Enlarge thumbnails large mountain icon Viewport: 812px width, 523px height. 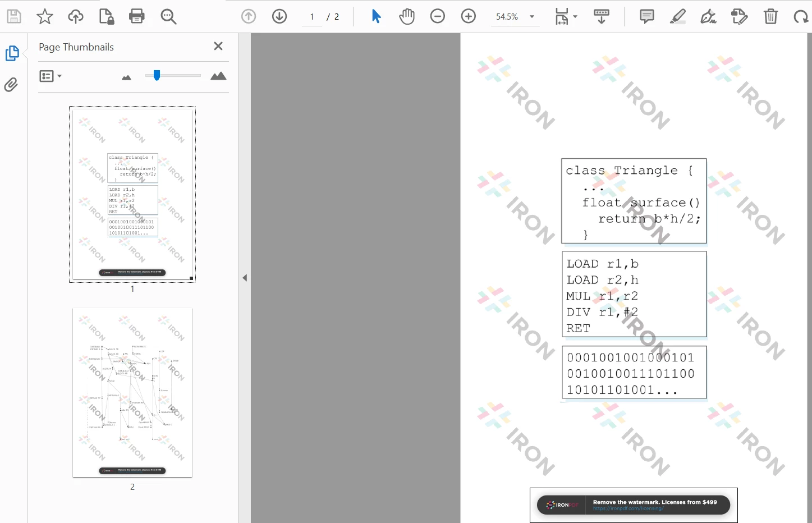[x=218, y=76]
